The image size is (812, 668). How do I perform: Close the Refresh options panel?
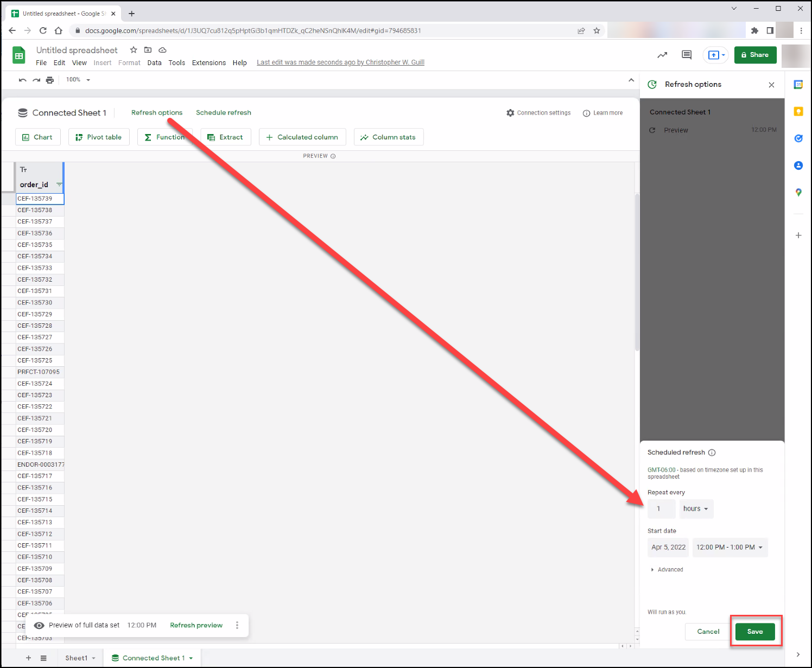click(x=771, y=85)
